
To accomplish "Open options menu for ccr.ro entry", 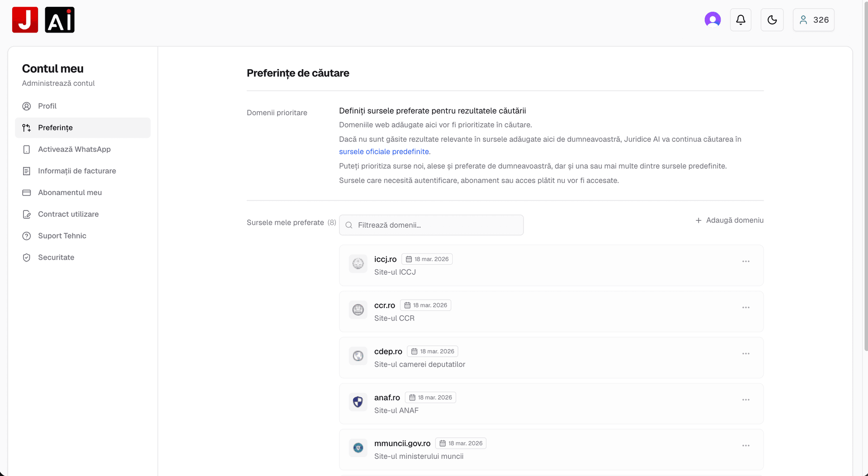I will pyautogui.click(x=746, y=308).
